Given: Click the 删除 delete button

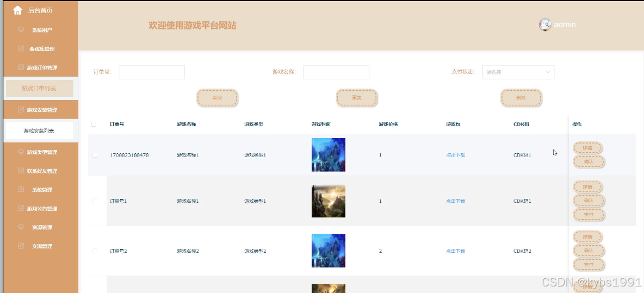Looking at the screenshot, I should pyautogui.click(x=521, y=98).
